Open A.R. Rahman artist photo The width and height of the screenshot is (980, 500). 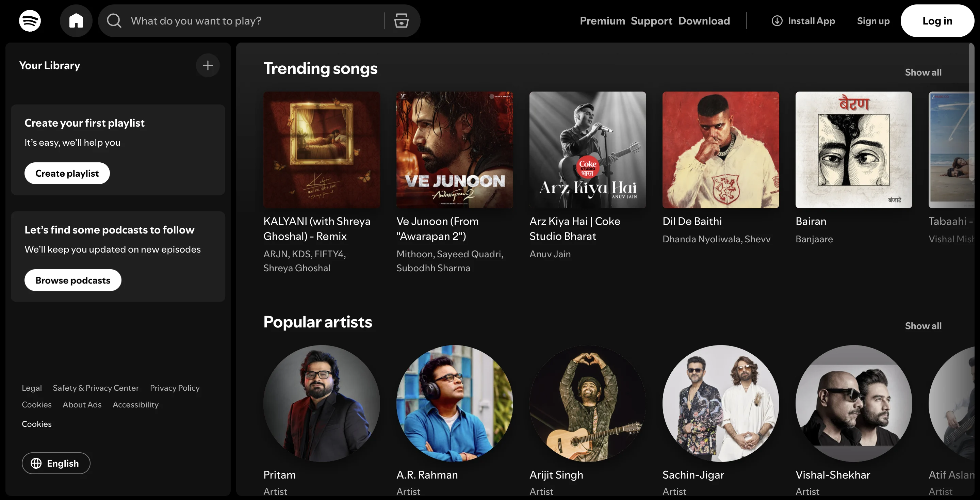point(455,403)
